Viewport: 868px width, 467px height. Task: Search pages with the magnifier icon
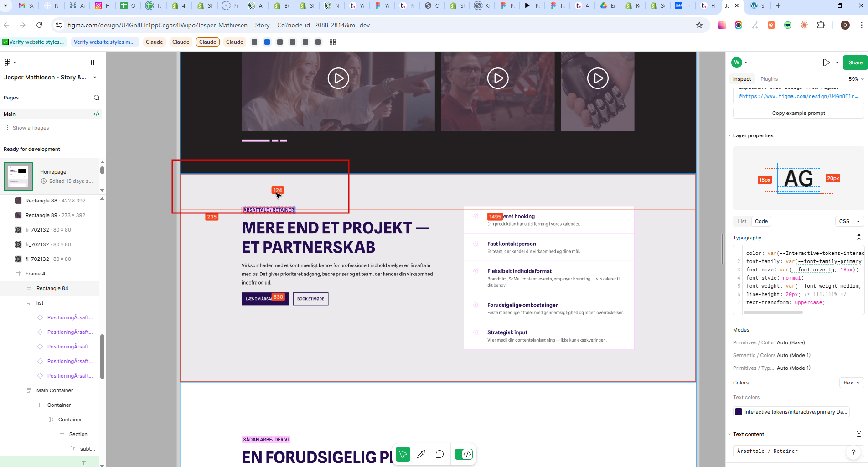point(97,98)
